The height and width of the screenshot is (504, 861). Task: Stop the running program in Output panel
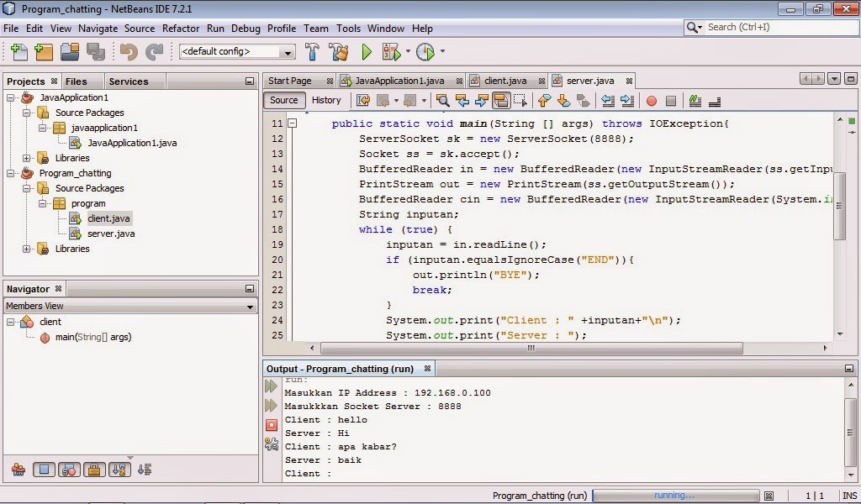[x=271, y=424]
